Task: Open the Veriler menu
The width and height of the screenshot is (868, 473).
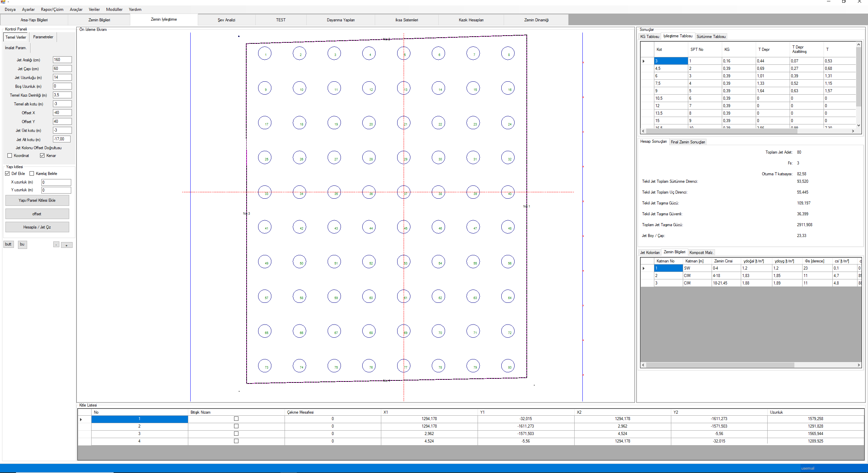Action: 94,9
